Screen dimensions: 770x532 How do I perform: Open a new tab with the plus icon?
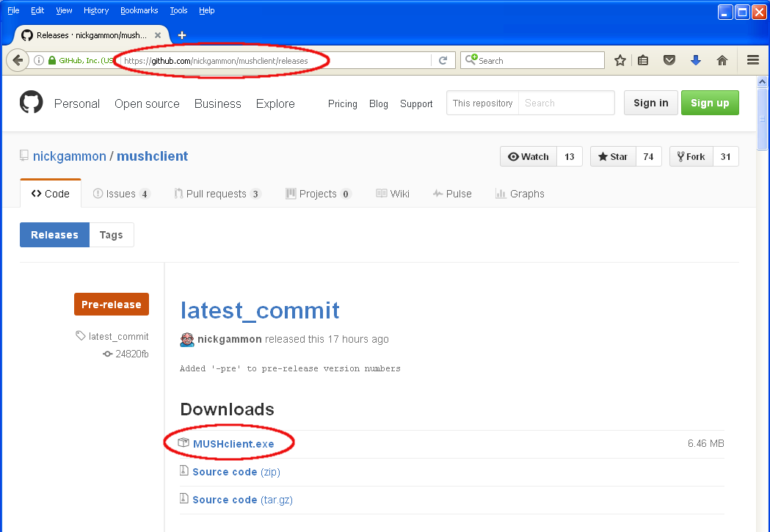coord(182,34)
